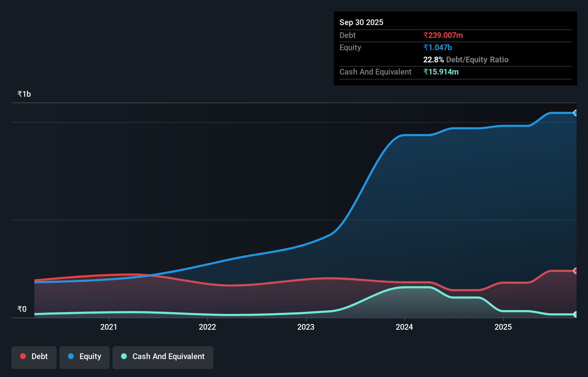The image size is (588, 377).
Task: Click the red color swatch in Debt legend
Action: [22, 356]
